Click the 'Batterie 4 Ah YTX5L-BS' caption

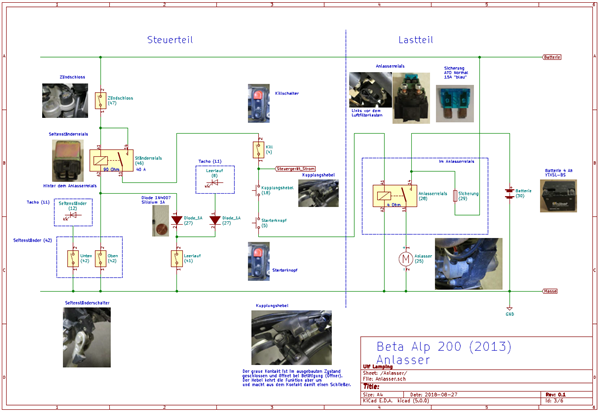click(559, 173)
